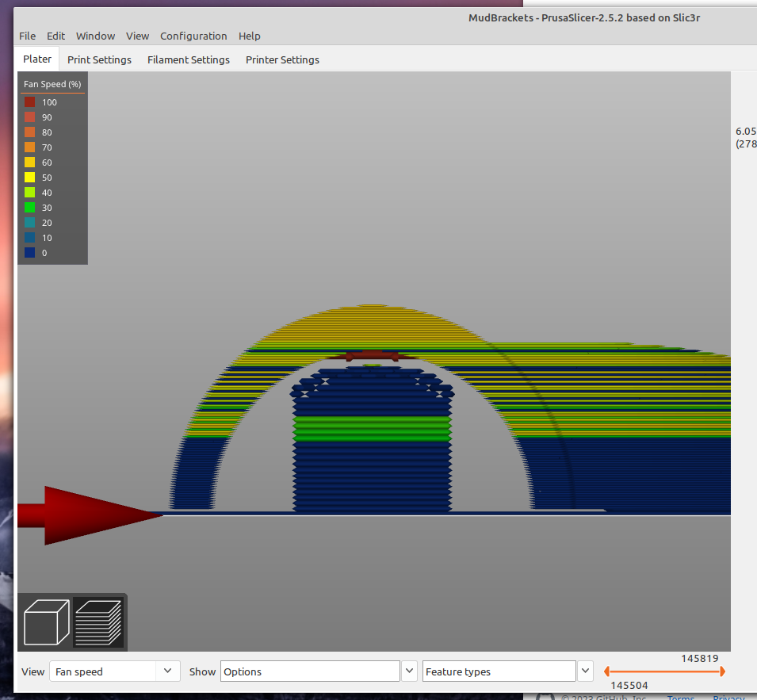Click the Terms link
757x700 pixels.
point(680,698)
